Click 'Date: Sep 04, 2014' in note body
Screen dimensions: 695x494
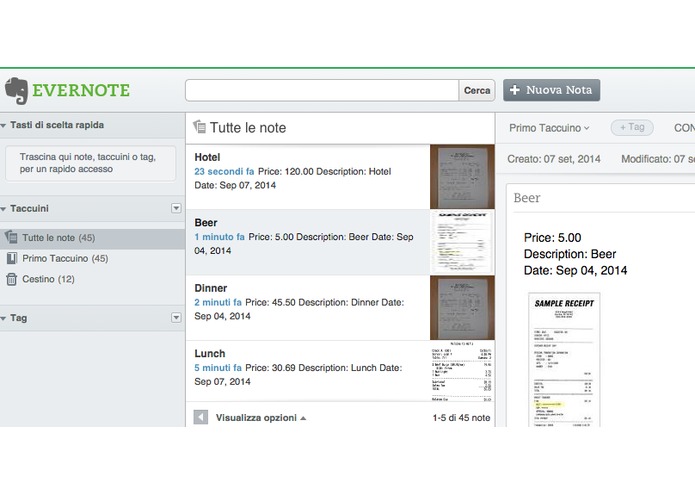click(575, 271)
